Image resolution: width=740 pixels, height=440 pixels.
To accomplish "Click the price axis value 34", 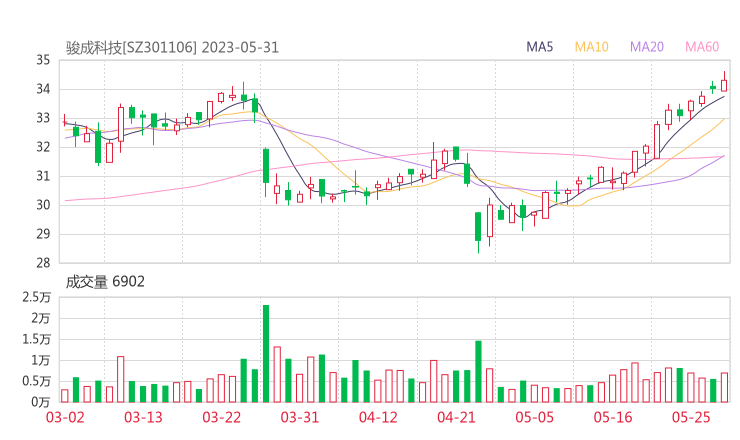I will click(x=43, y=89).
